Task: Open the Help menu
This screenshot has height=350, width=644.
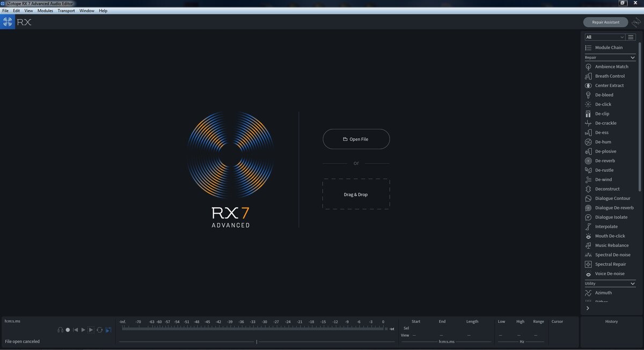Action: (x=103, y=11)
